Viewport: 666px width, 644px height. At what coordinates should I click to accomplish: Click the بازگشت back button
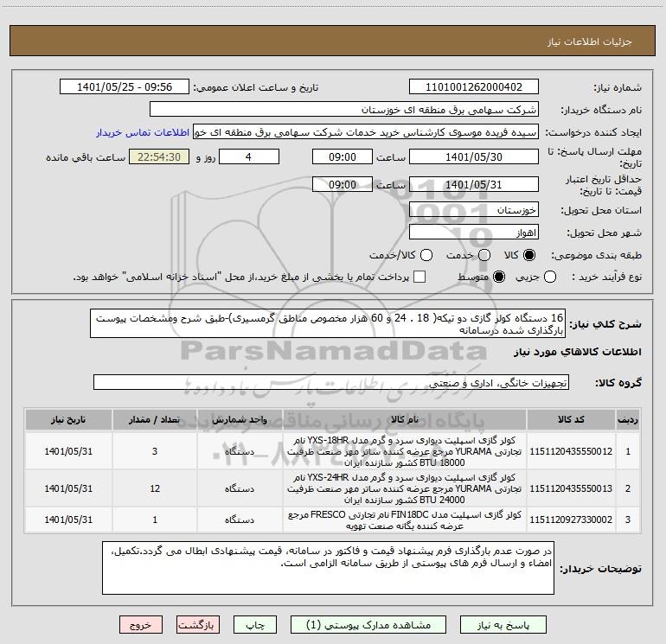(x=198, y=625)
